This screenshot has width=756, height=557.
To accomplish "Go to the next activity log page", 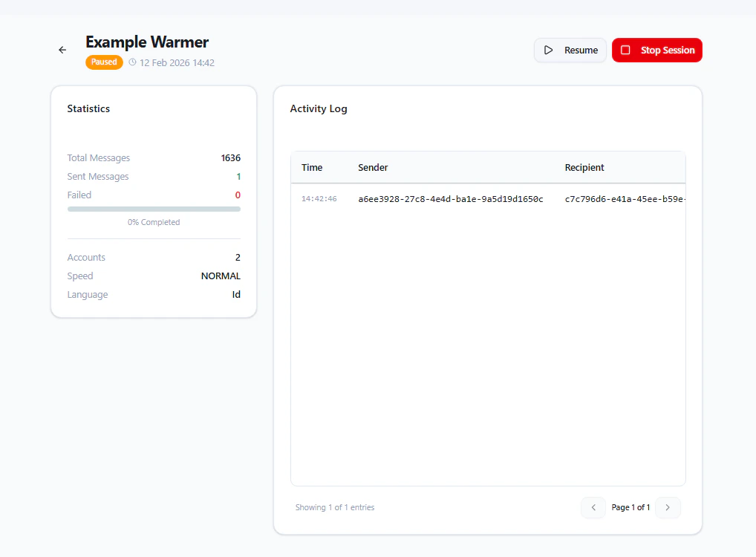I will pos(668,507).
